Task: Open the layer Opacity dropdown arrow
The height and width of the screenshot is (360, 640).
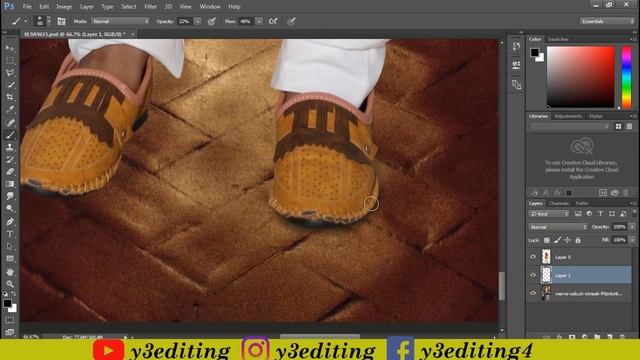Action: [632, 227]
